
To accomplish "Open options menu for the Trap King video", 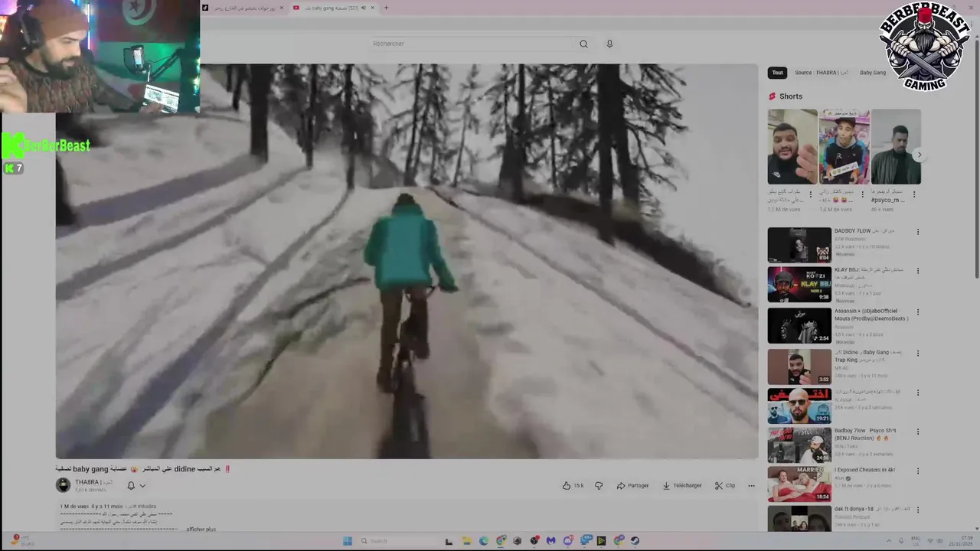I will coord(917,353).
